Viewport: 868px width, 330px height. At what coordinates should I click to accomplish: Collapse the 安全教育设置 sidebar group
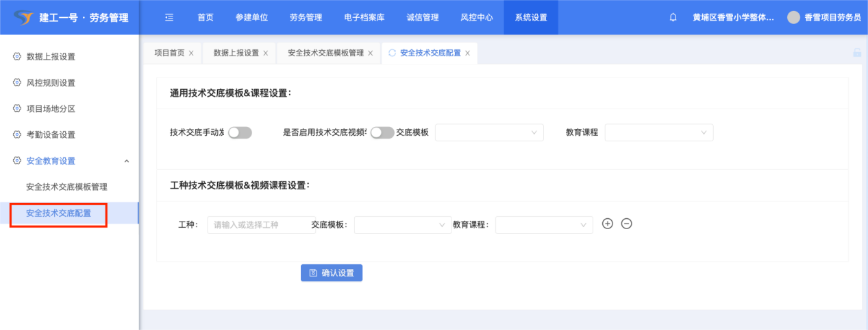(x=126, y=161)
